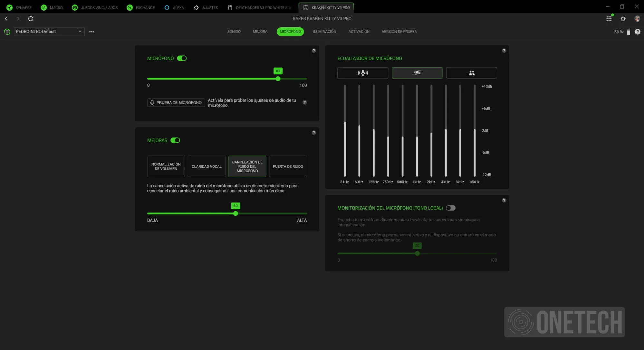Enable Monitorización del Micrófono toggle

[451, 208]
